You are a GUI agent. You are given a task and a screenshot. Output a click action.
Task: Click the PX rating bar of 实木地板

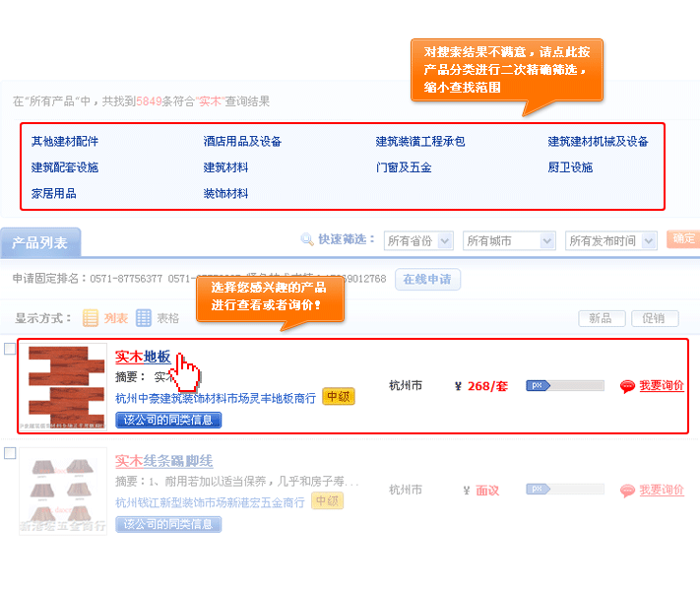tap(564, 385)
